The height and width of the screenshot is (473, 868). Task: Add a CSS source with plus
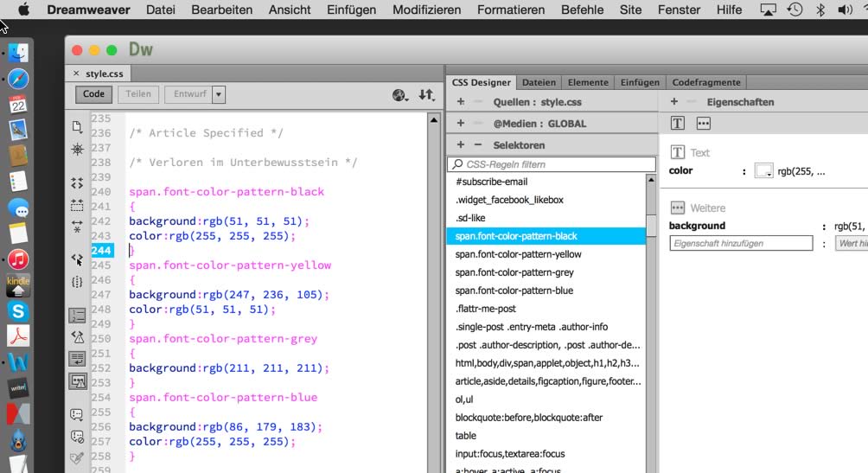pos(461,102)
